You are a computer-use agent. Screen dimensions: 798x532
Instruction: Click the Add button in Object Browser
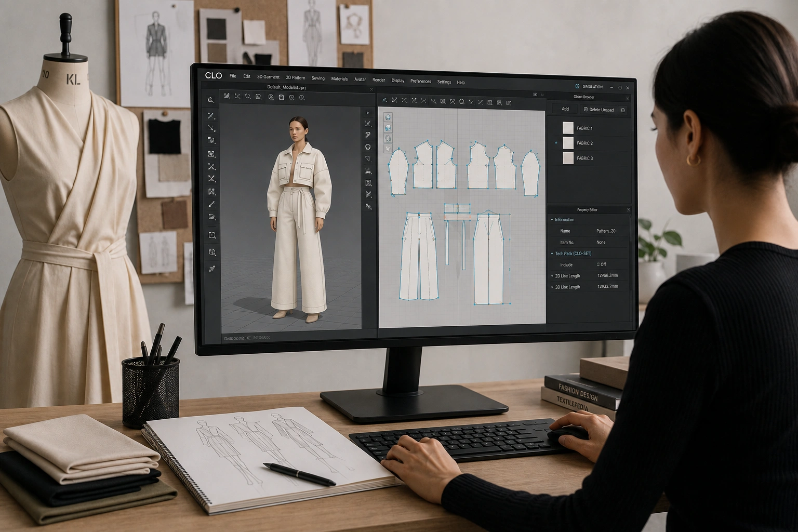[x=565, y=109]
